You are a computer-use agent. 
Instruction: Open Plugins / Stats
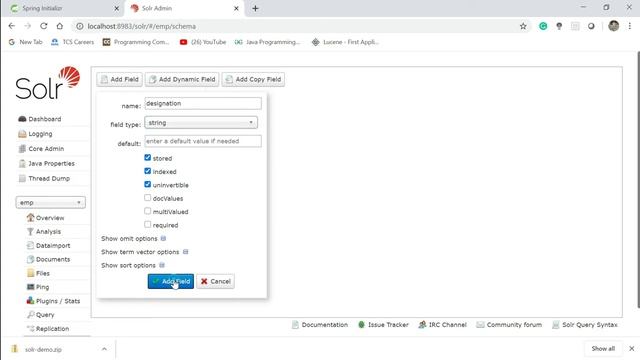(x=53, y=301)
